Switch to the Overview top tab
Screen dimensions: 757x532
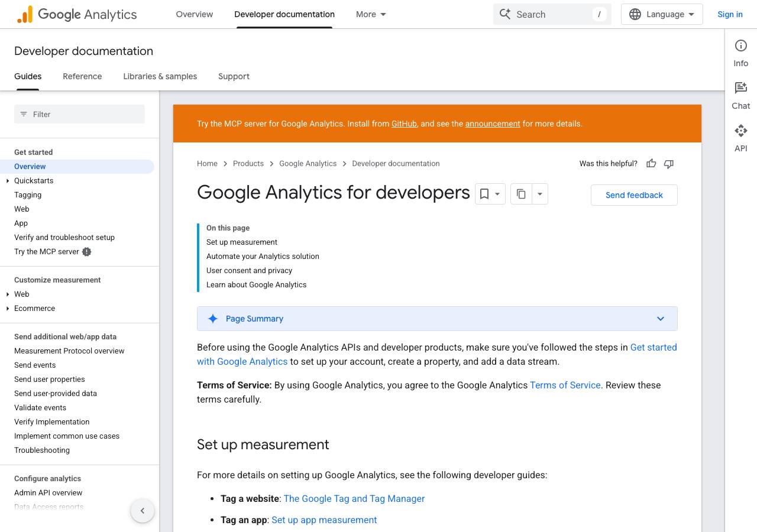coord(195,14)
